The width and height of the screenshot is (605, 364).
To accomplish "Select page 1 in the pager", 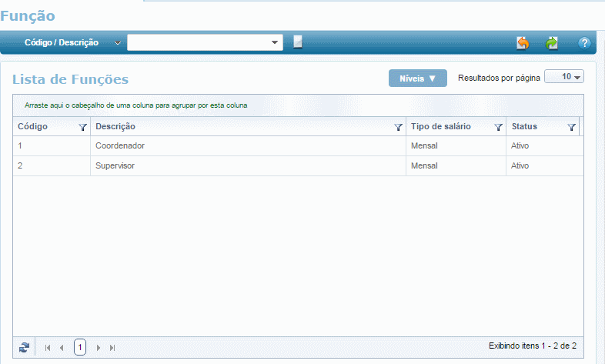I will coord(80,348).
